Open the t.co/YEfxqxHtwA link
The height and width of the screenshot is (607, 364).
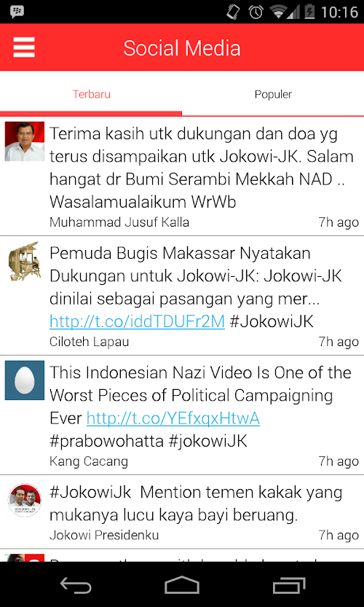[x=173, y=418]
